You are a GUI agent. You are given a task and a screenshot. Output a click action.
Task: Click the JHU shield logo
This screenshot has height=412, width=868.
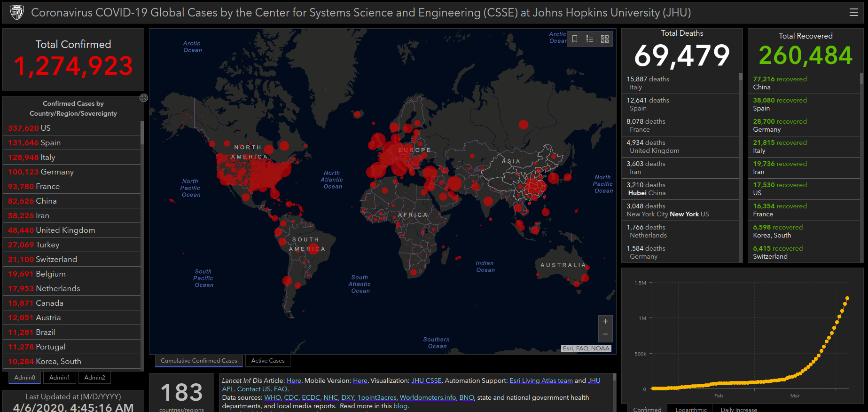(x=17, y=13)
